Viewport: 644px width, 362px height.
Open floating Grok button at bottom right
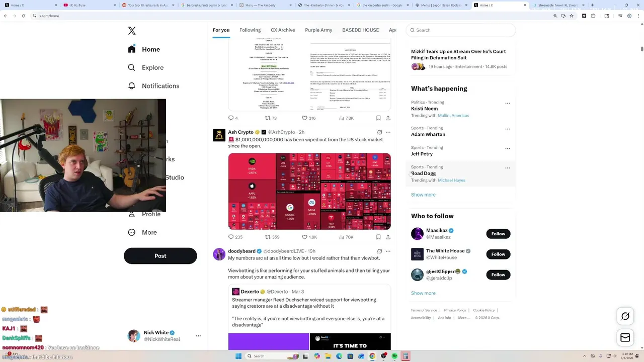[x=625, y=316]
